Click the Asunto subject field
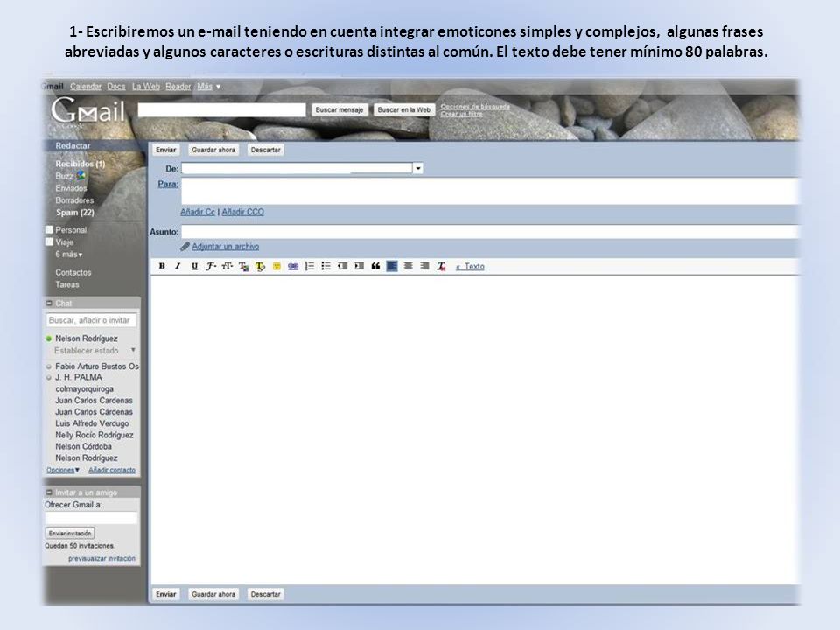840x630 pixels. [490, 231]
